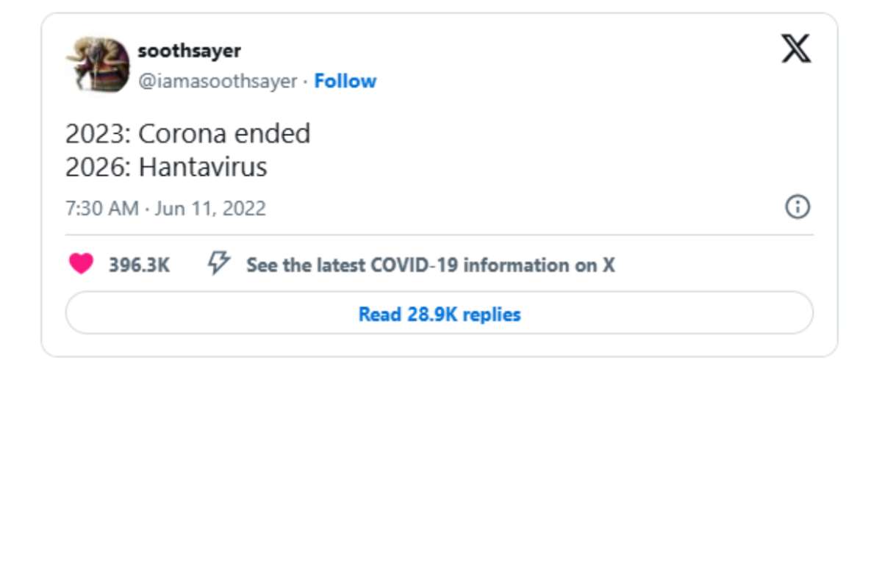Click the '2023: Corona ended' tweet line
882x588 pixels.
point(188,134)
